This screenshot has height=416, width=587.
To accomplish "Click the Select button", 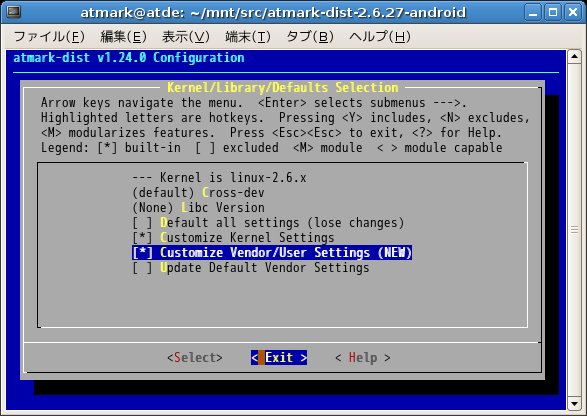I will (195, 358).
